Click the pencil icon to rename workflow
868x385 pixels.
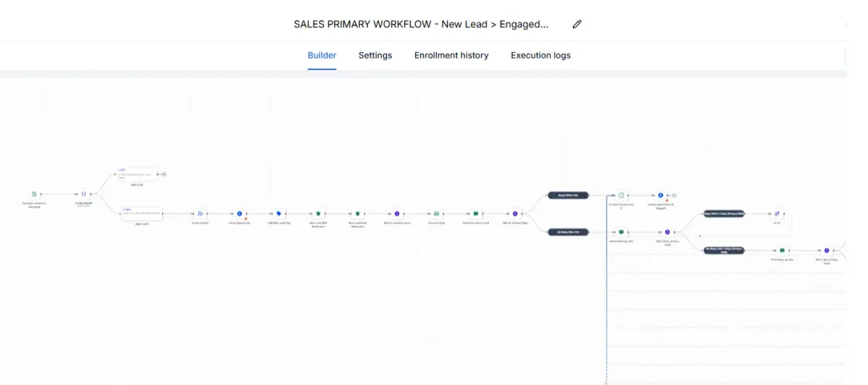click(x=576, y=24)
